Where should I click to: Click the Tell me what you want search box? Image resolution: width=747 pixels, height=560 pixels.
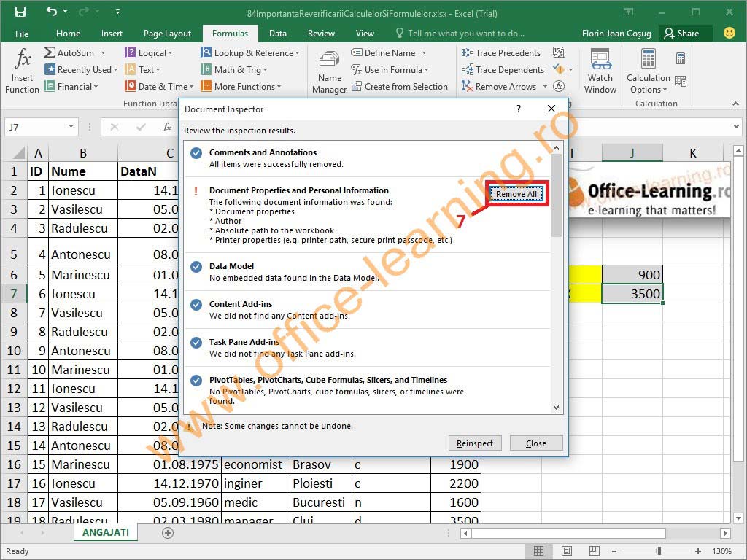(x=460, y=34)
